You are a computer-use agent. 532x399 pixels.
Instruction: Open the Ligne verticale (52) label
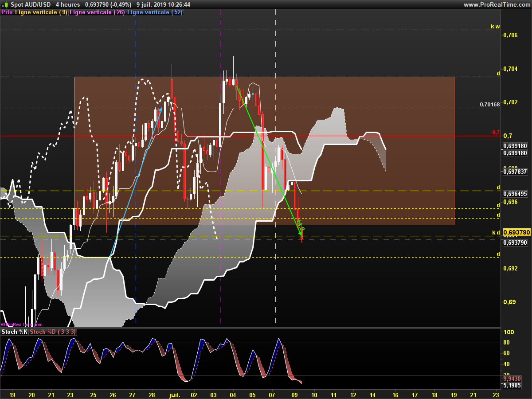[154, 12]
